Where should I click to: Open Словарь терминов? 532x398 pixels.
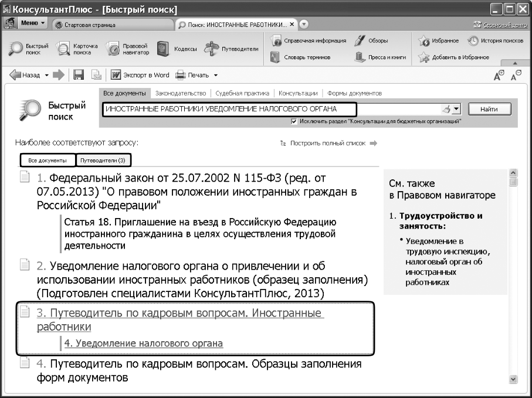(x=301, y=57)
